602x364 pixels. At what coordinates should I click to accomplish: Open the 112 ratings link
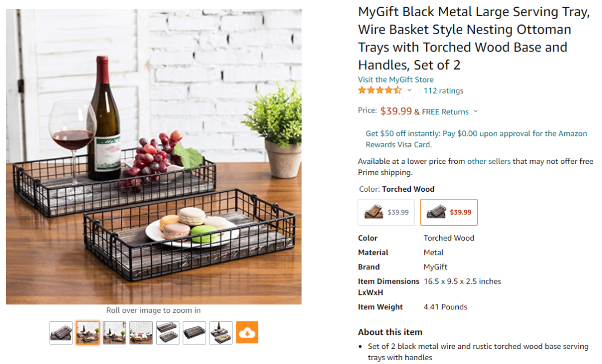443,91
